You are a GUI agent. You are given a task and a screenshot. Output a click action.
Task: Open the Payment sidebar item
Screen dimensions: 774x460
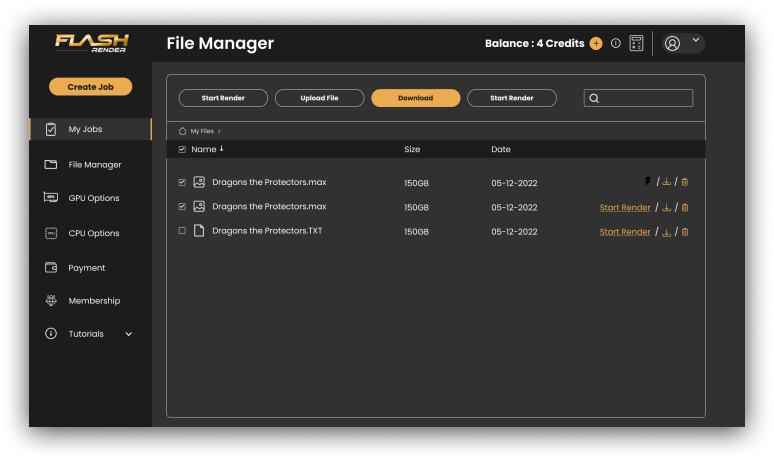86,268
